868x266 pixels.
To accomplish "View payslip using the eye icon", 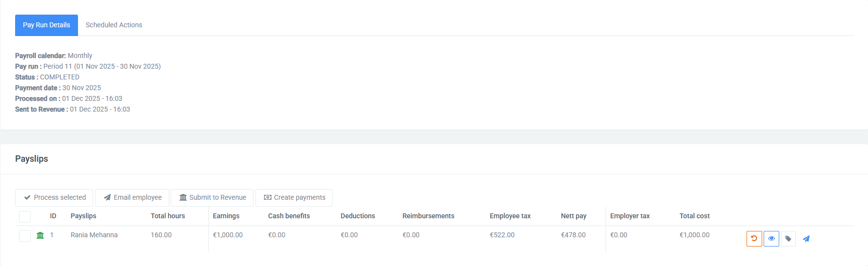I will pyautogui.click(x=771, y=239).
